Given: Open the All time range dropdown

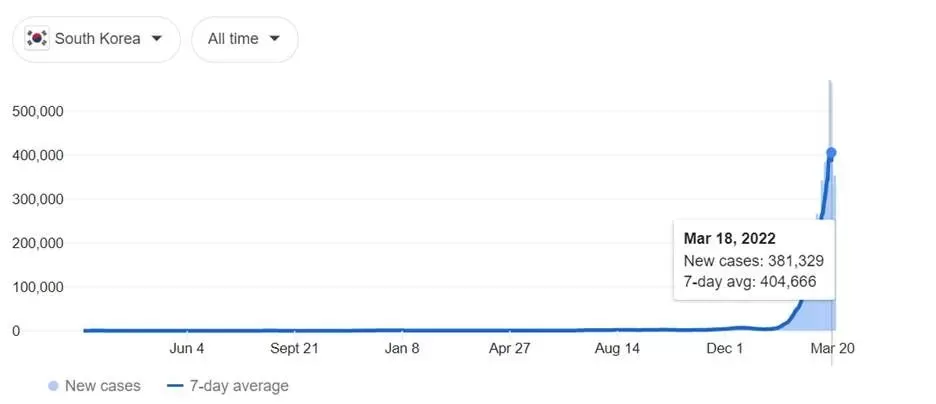Looking at the screenshot, I should pyautogui.click(x=245, y=39).
